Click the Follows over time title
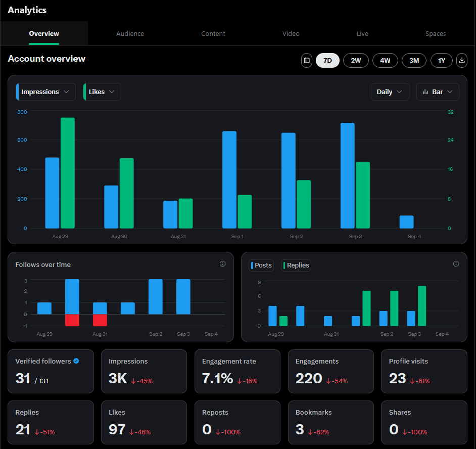This screenshot has height=449, width=476. pos(43,264)
